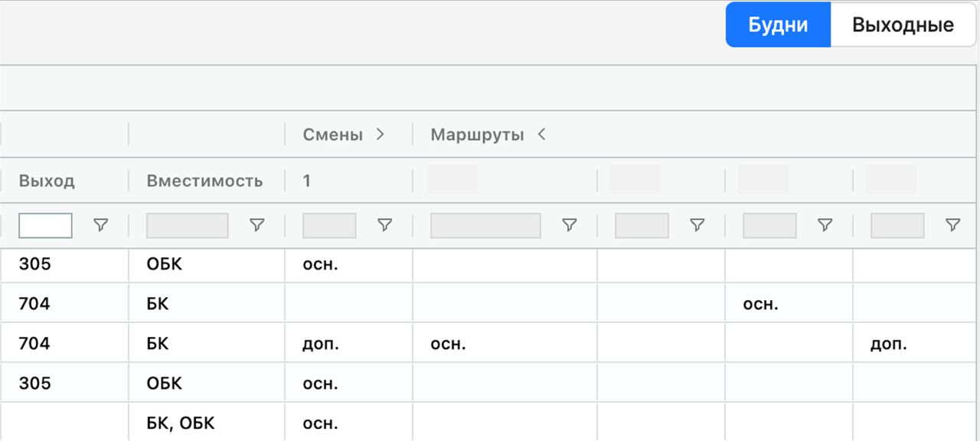This screenshot has height=441, width=980.
Task: Open the filter icon of the third Маршруты column
Action: [825, 225]
